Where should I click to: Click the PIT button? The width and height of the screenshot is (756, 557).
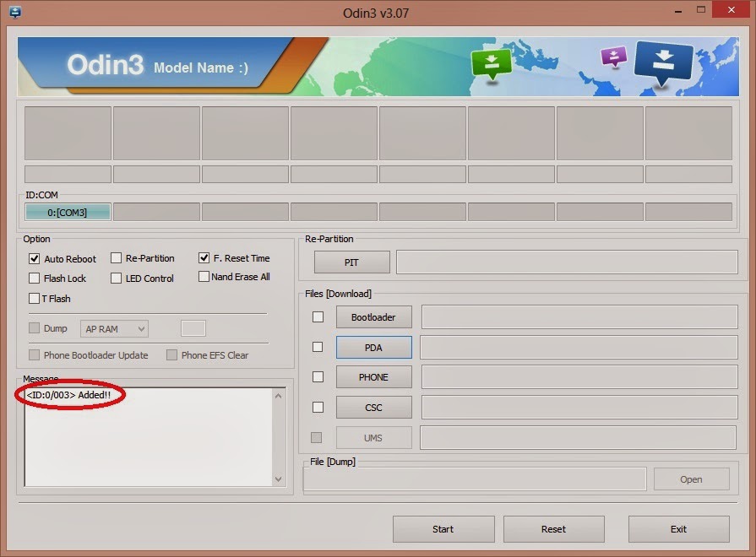tap(351, 262)
